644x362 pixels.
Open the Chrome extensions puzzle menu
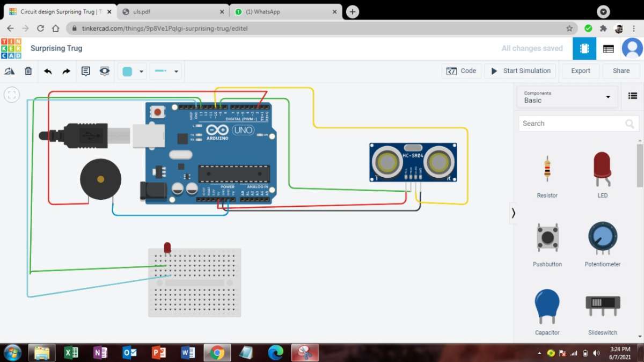pos(603,28)
